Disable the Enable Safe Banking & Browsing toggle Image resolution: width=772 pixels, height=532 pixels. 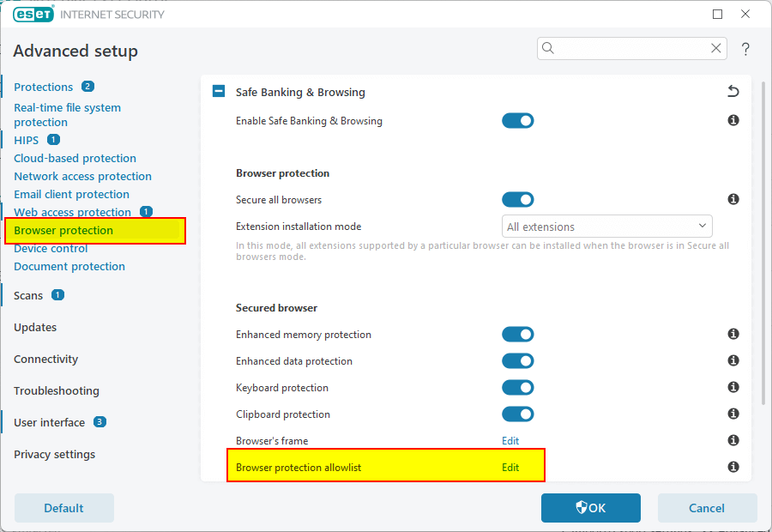[x=518, y=121]
